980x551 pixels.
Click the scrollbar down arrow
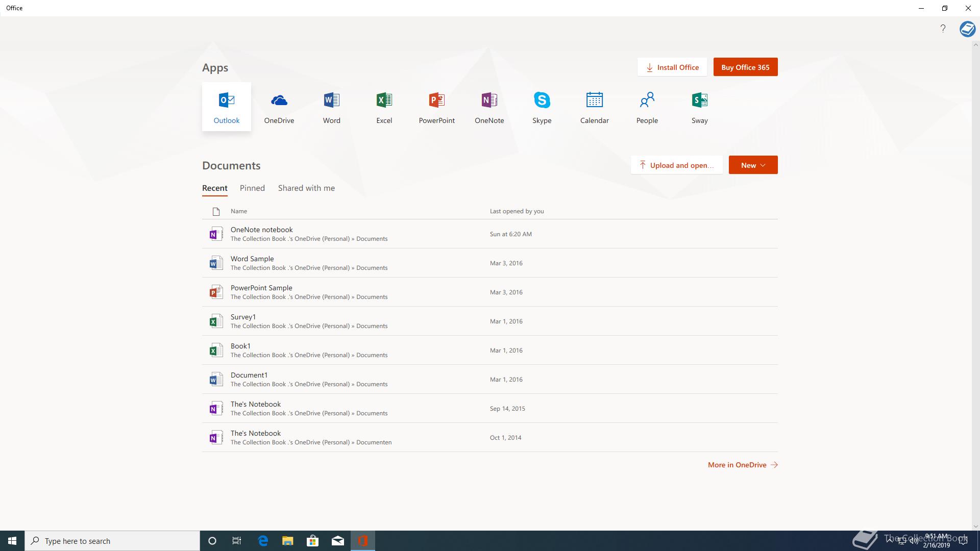pos(975,527)
